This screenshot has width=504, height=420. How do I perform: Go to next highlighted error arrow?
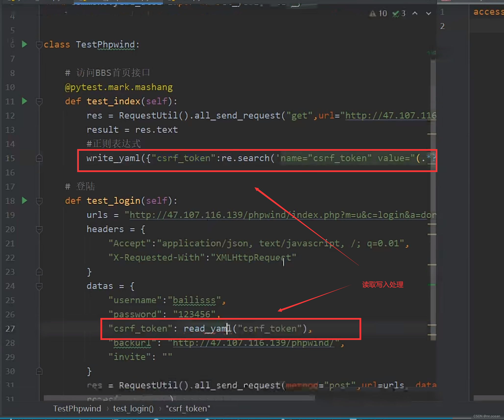428,13
